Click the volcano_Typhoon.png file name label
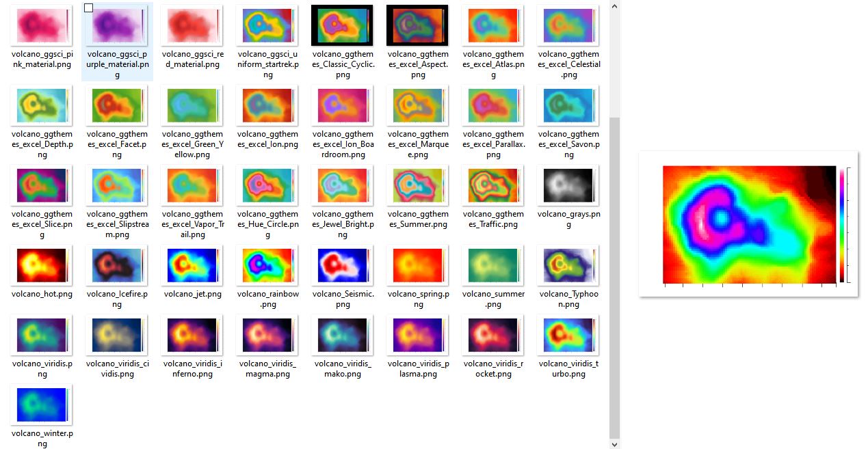 click(568, 299)
